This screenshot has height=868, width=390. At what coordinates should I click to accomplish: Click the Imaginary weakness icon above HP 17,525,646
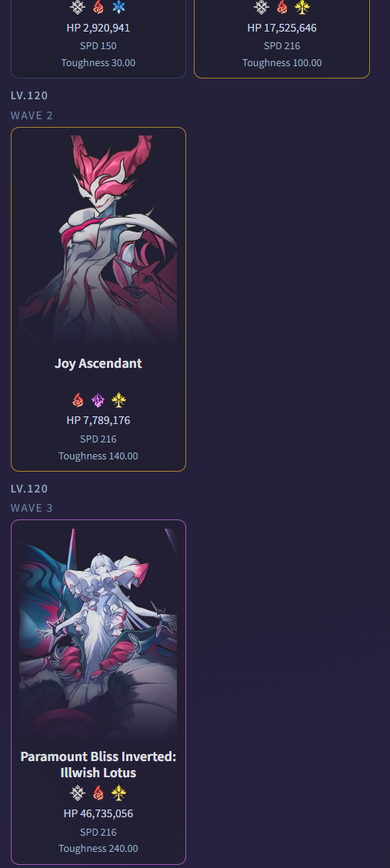(x=302, y=7)
